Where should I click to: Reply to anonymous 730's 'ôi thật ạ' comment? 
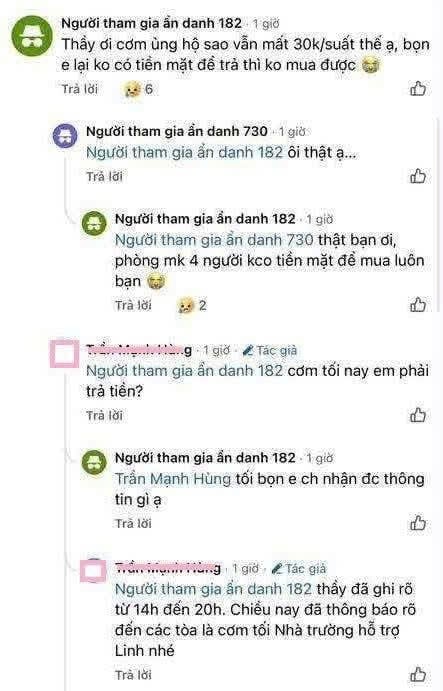coord(104,176)
